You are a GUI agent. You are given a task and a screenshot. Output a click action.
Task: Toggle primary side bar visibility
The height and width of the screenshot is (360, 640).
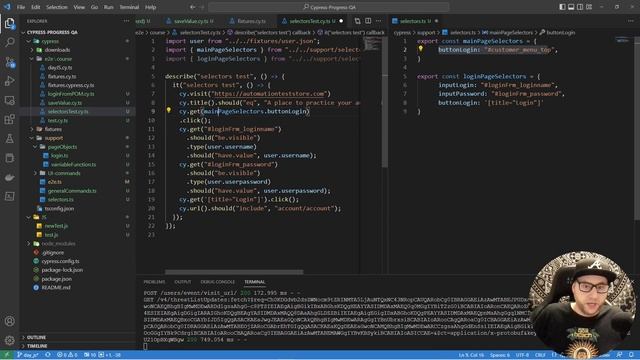tap(562, 7)
